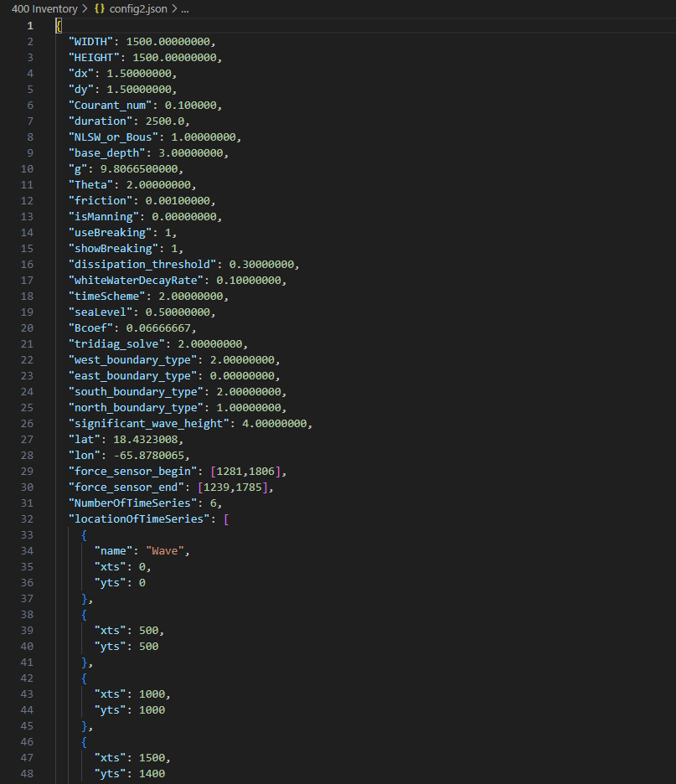Viewport: 676px width, 784px height.
Task: Click the lon value -65.8780065
Action: pos(148,456)
